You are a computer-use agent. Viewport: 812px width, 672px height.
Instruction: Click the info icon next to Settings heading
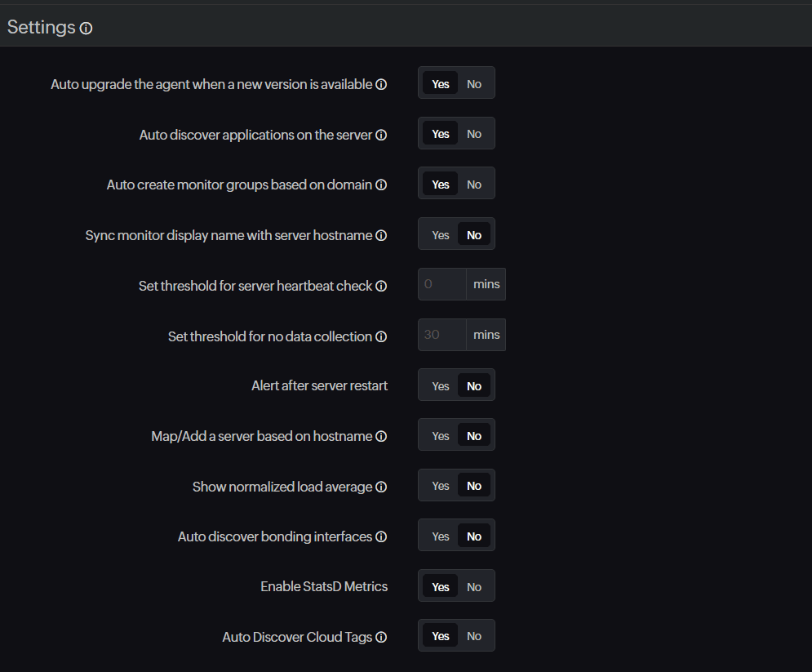click(87, 28)
